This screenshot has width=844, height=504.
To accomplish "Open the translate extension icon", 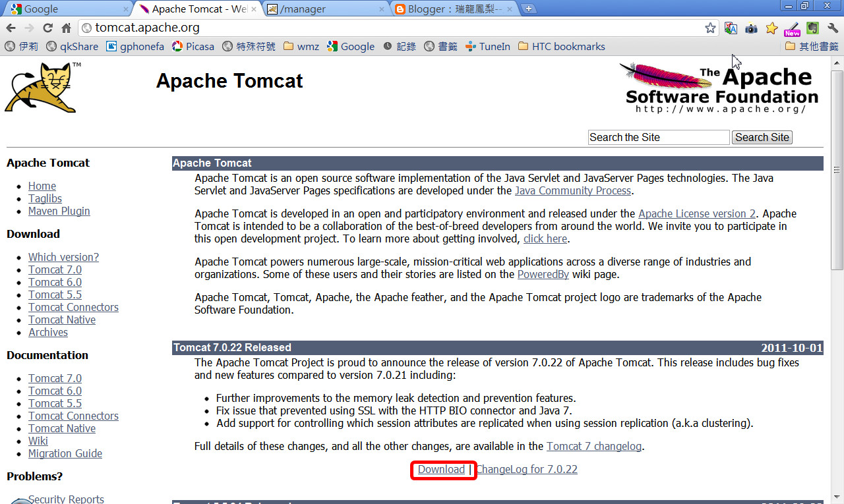I will point(731,28).
